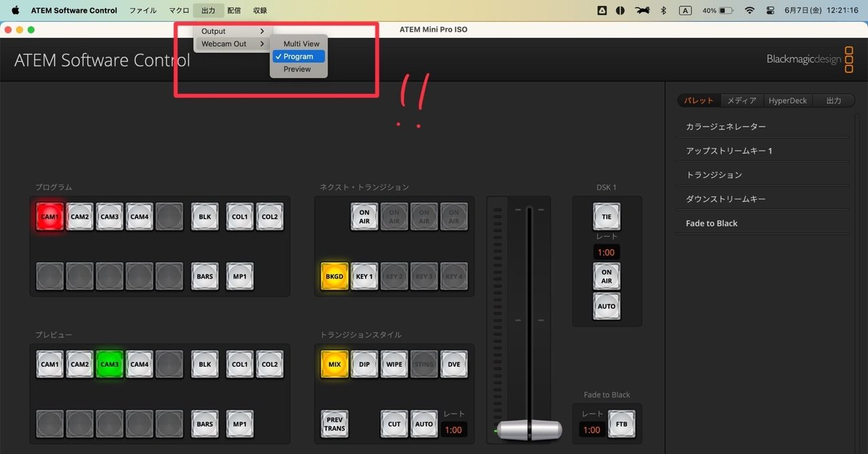Select Multi View webcam output

298,44
